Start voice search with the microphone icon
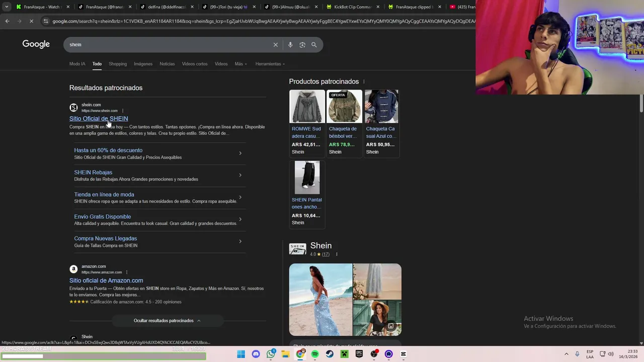This screenshot has width=644, height=362. [290, 45]
